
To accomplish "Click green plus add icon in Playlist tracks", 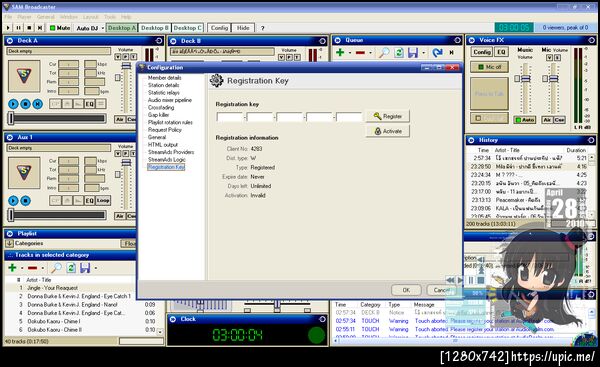I will point(12,268).
